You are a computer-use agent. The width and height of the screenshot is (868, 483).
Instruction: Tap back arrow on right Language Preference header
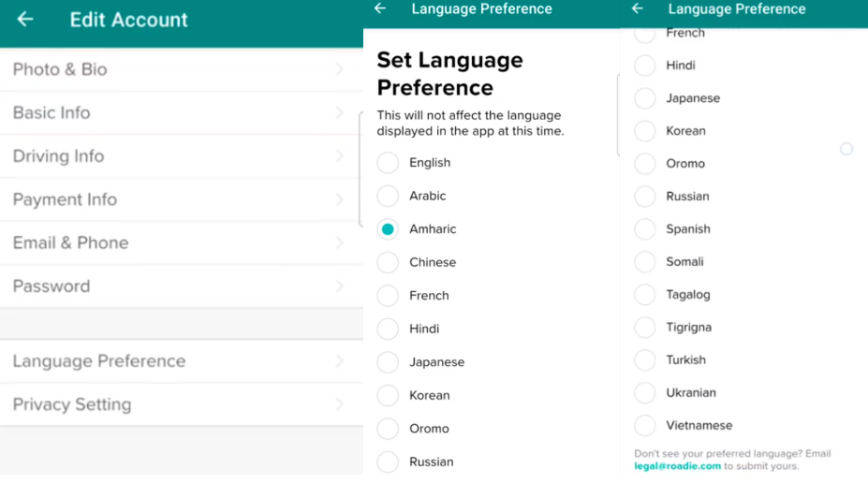click(638, 8)
